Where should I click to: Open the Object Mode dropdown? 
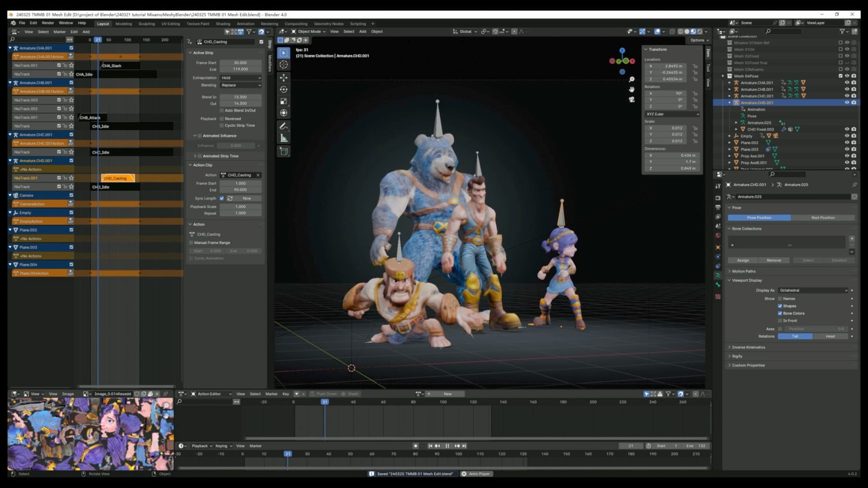pyautogui.click(x=310, y=32)
